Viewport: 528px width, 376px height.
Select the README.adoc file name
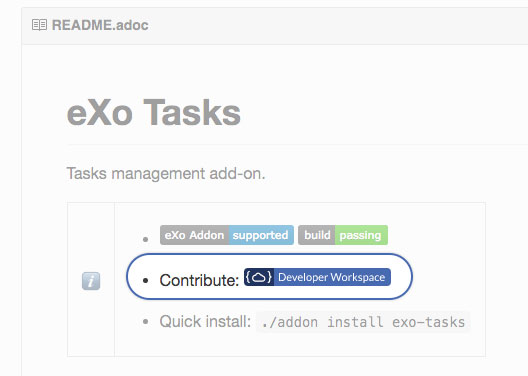(100, 25)
